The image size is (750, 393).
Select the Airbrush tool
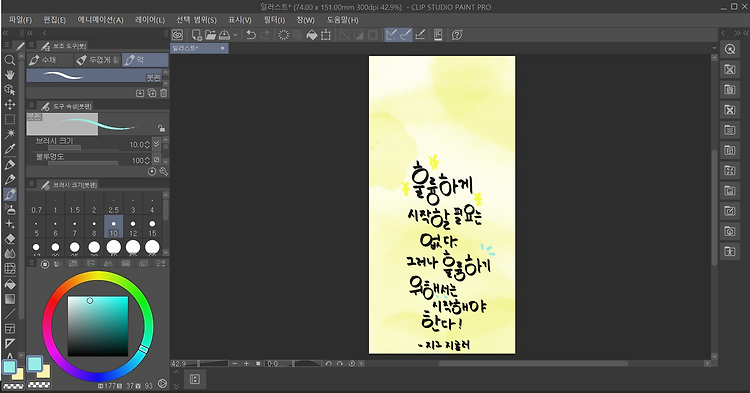coord(10,209)
